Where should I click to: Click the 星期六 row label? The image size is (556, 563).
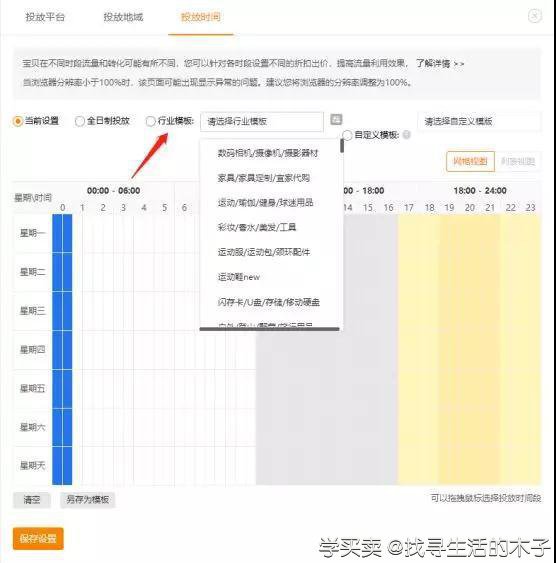pos(33,427)
